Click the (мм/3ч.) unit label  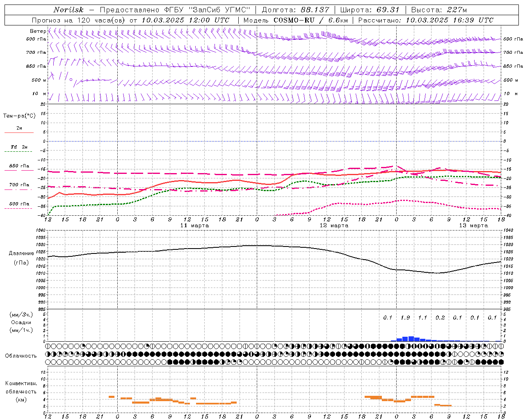(21, 315)
